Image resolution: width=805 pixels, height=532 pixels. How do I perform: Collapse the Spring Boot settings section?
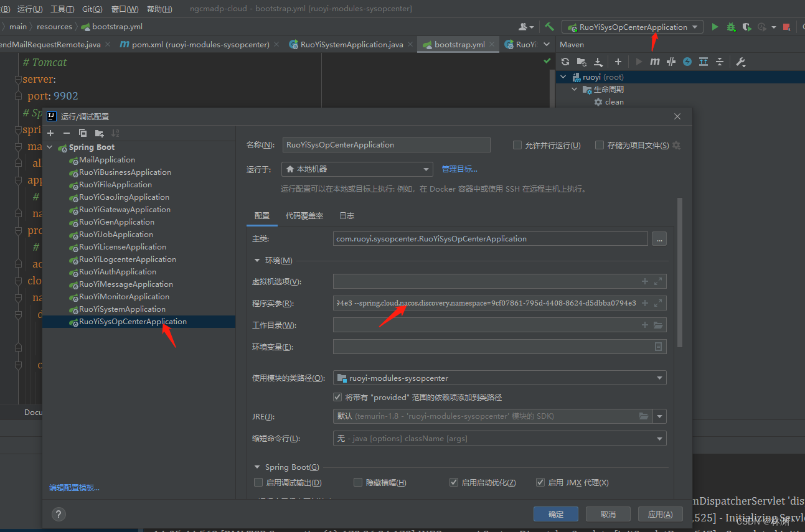(257, 467)
